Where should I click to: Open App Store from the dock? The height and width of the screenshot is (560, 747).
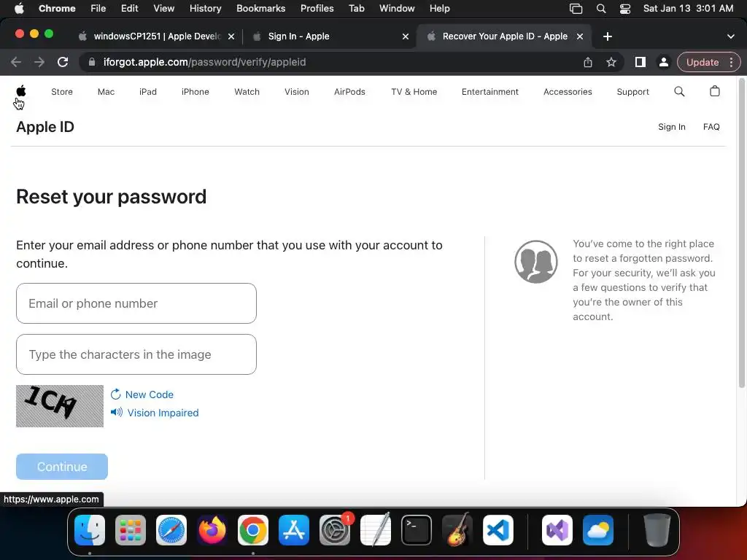pos(294,530)
